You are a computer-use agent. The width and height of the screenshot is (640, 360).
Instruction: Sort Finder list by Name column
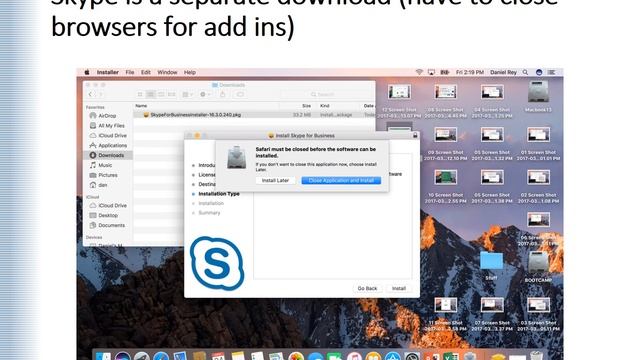[x=141, y=106]
